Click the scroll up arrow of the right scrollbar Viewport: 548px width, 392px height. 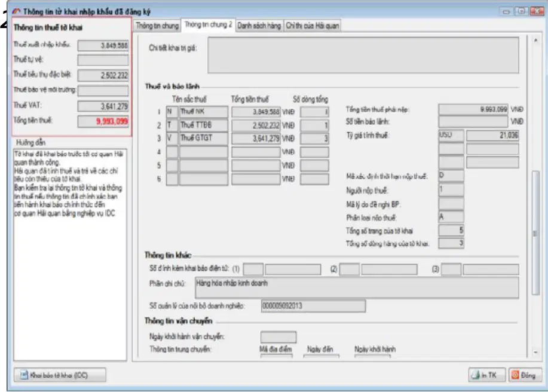(535, 41)
